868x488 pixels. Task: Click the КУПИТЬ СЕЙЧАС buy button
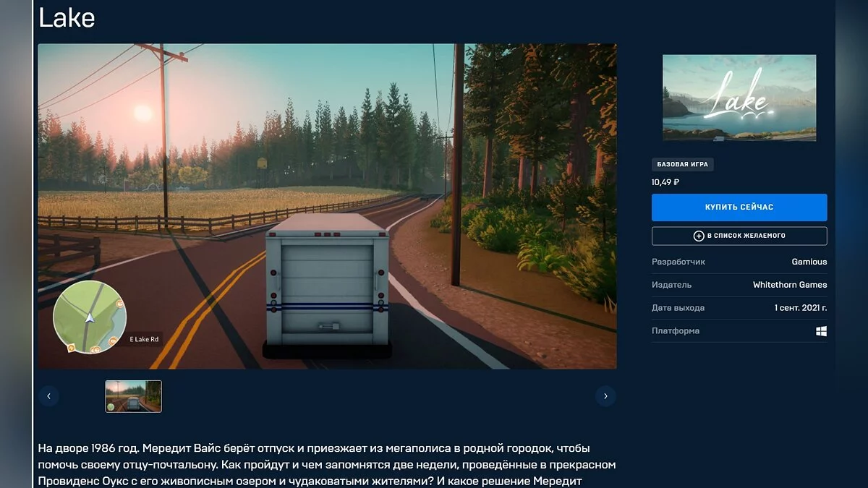pos(739,207)
